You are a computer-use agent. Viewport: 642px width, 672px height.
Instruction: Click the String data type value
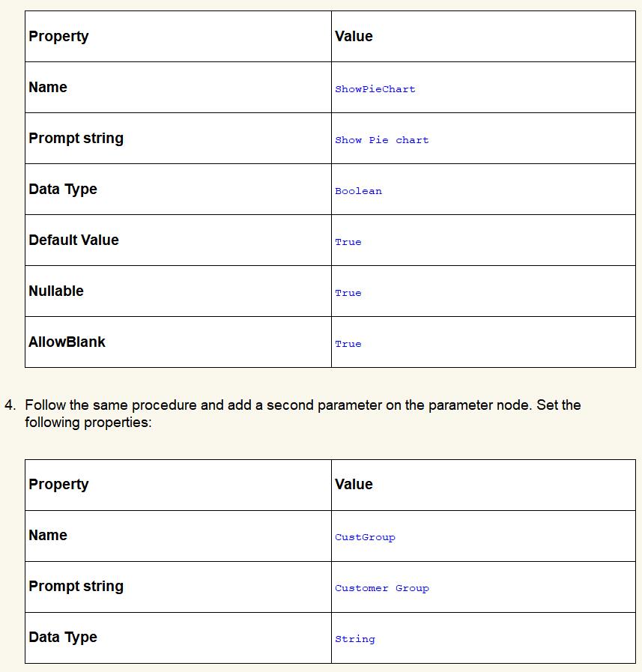pyautogui.click(x=354, y=639)
